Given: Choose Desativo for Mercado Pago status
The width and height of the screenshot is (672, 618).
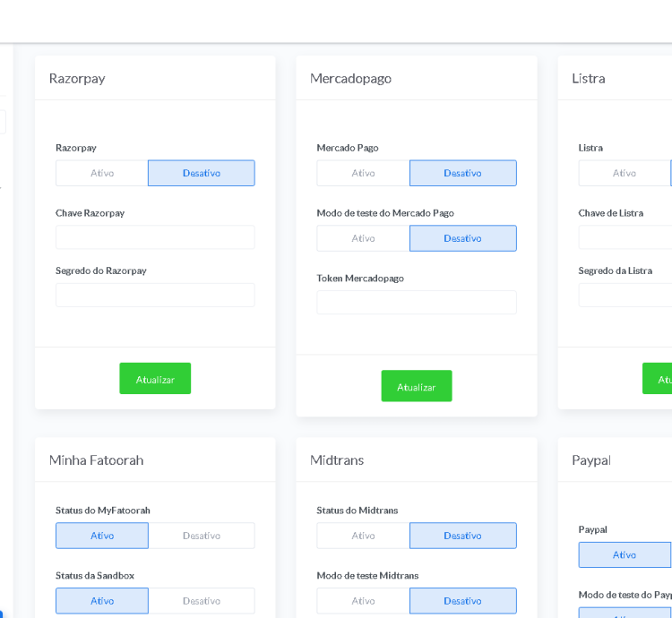Looking at the screenshot, I should coord(462,173).
